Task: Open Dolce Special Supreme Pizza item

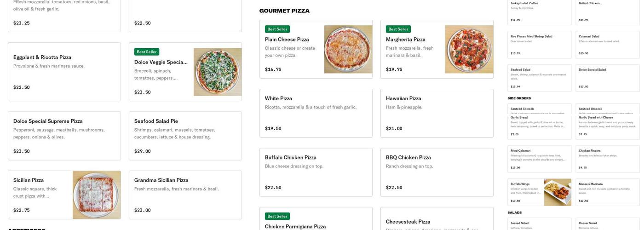Action: [x=64, y=136]
